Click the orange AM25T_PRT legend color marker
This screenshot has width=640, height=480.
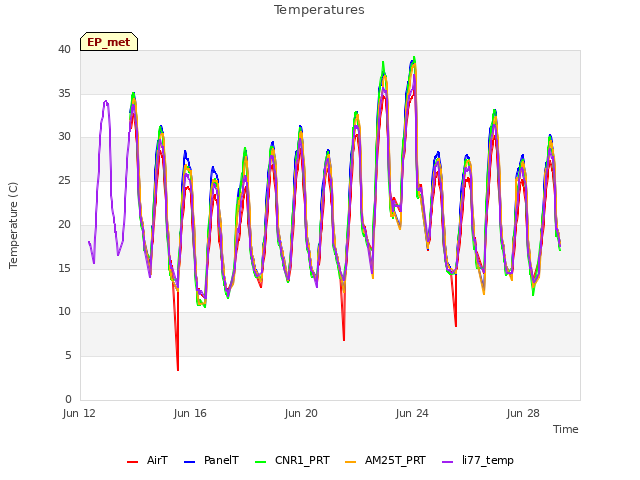[x=351, y=462]
